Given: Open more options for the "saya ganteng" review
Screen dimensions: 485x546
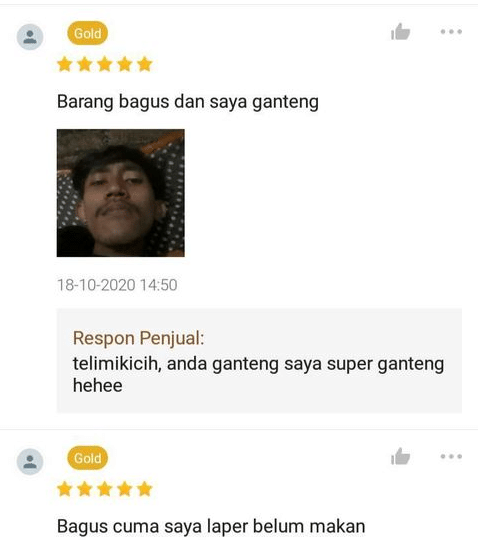Looking at the screenshot, I should click(x=451, y=32).
